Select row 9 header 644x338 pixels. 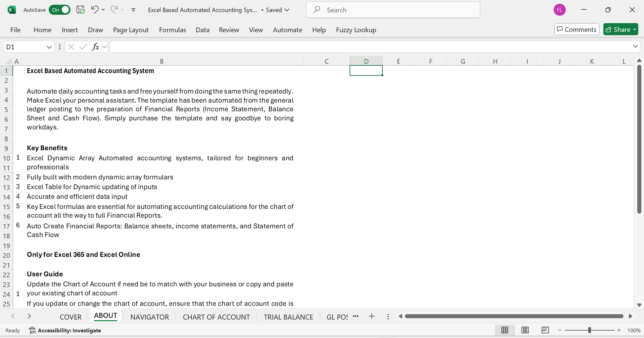tap(6, 148)
